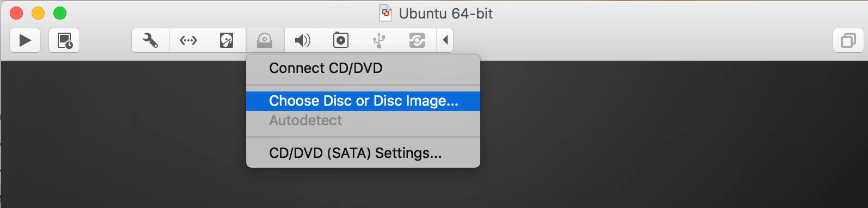Choose Disc or Disc Image menu entry

point(363,101)
